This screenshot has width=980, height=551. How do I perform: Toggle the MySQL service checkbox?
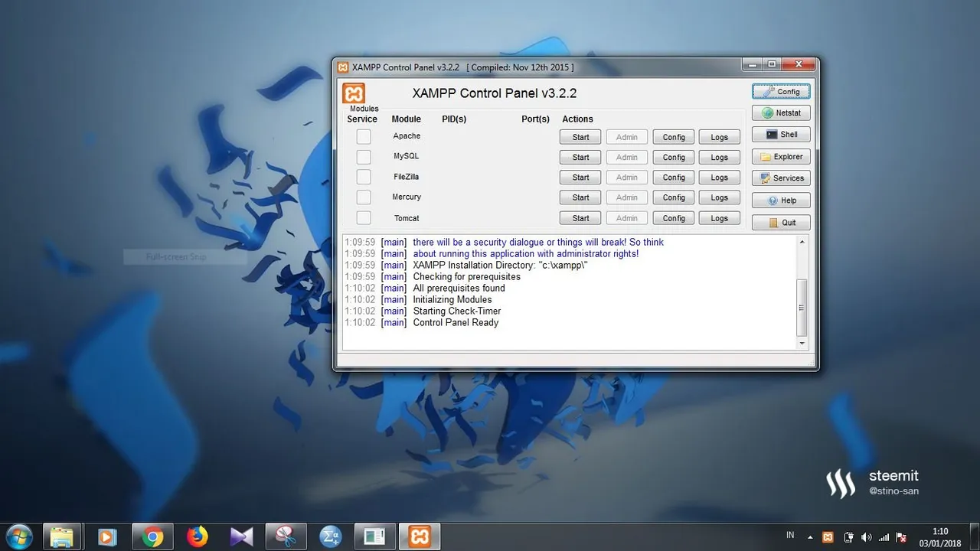(364, 157)
